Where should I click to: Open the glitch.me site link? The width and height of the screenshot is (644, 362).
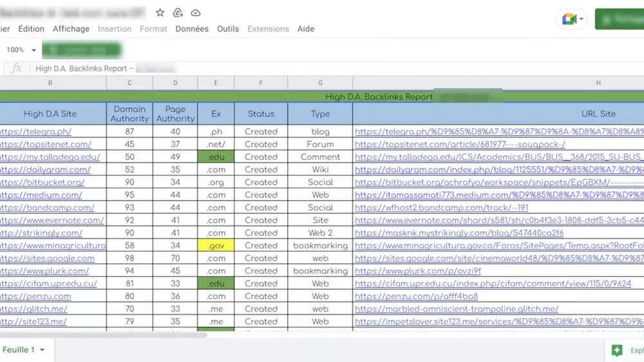pos(33,309)
